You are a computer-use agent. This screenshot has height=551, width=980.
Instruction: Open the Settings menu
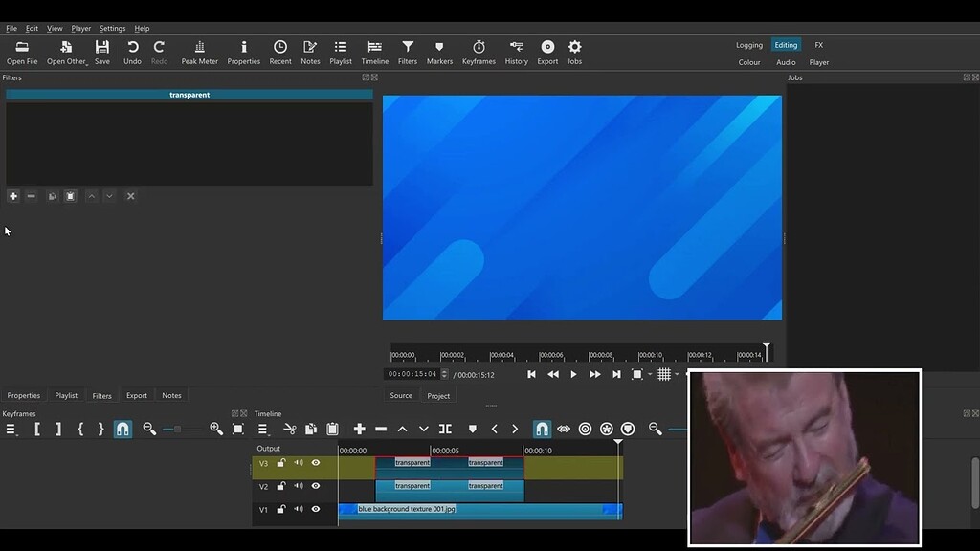[x=112, y=28]
